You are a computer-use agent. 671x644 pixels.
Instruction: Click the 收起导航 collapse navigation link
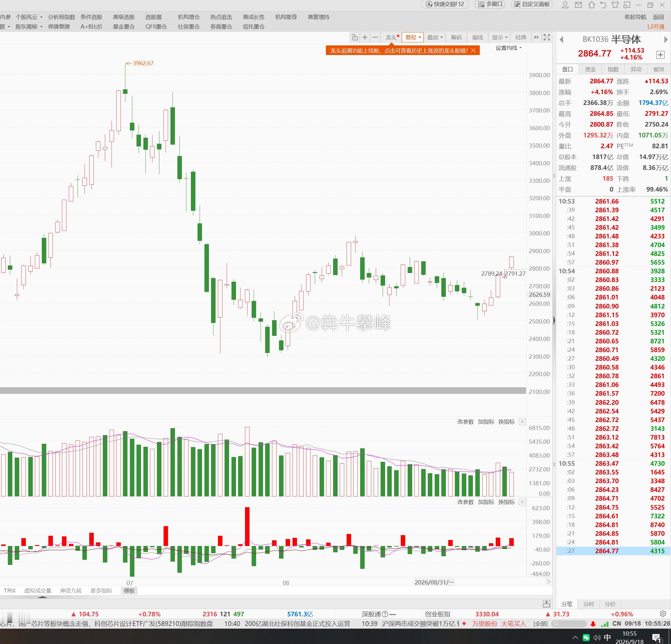(636, 17)
